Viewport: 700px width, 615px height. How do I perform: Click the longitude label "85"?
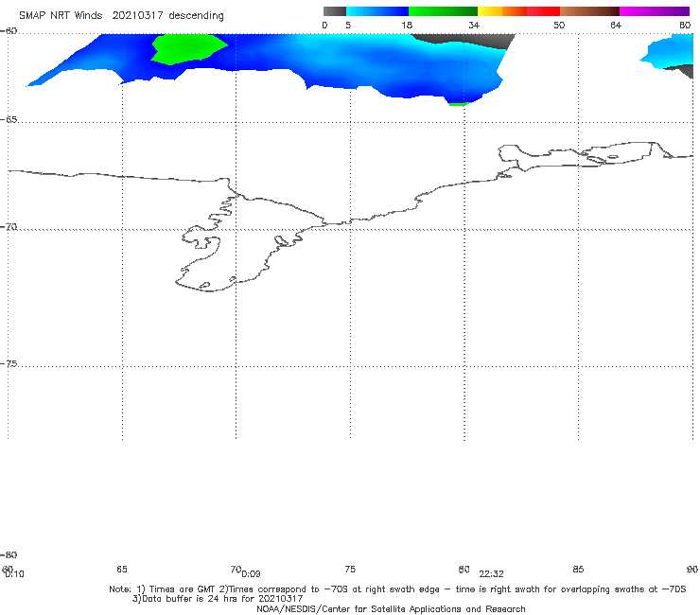tap(578, 569)
